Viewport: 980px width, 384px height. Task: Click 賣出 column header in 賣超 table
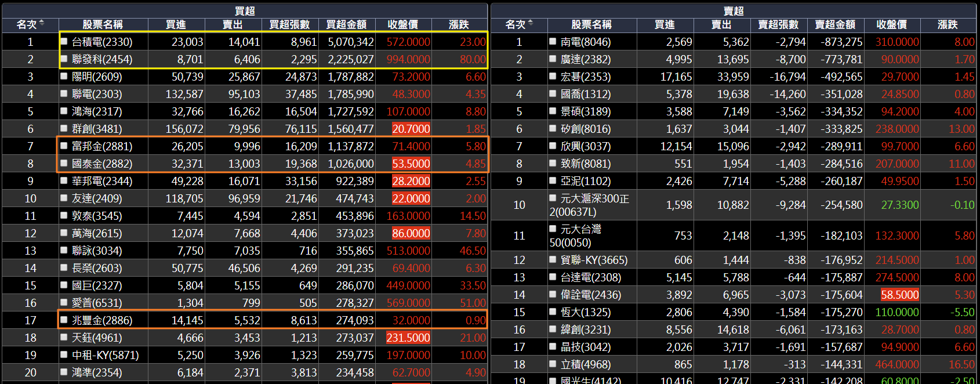pos(721,24)
